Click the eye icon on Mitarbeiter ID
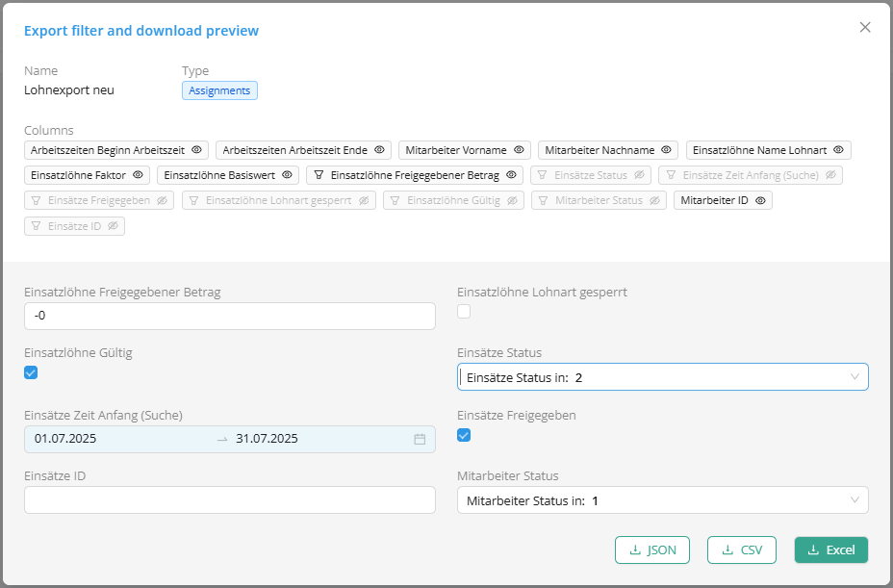 click(x=760, y=200)
